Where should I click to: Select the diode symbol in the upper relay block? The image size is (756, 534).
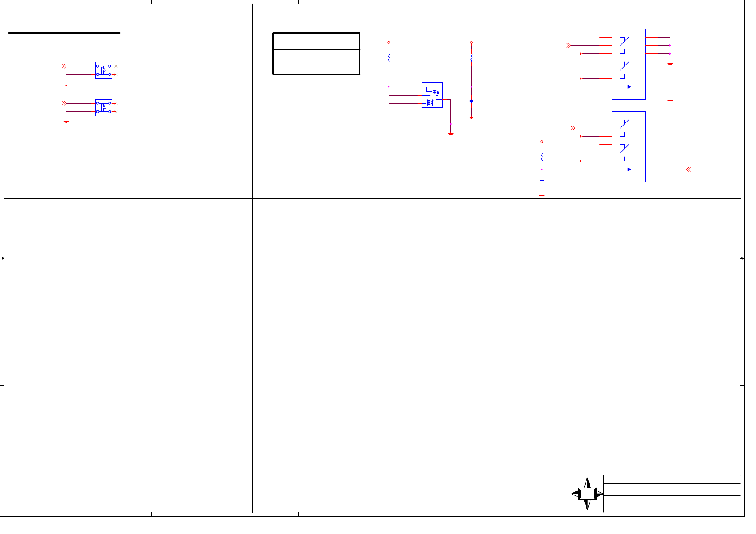(x=629, y=87)
